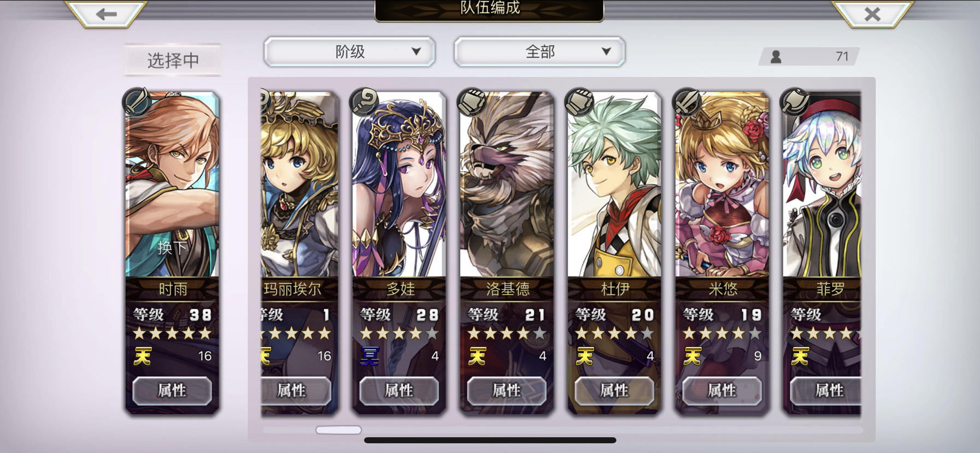Click sword weapon icon on 时雨 card

click(137, 101)
